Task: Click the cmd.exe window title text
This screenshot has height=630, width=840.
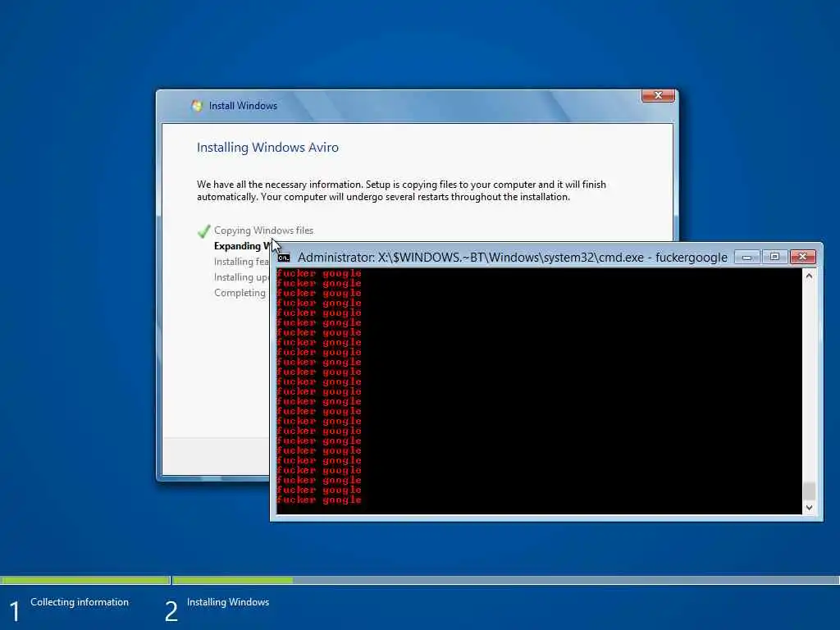Action: pos(513,258)
